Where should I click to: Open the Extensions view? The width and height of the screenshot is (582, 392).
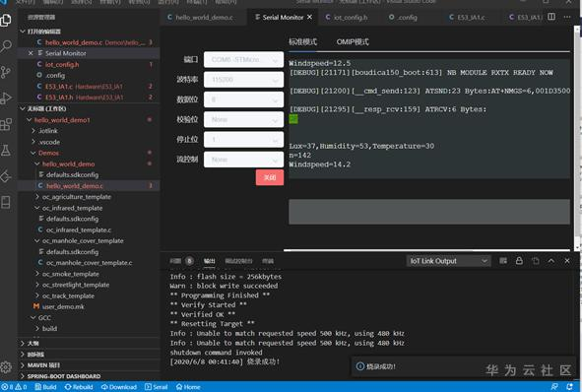point(6,124)
